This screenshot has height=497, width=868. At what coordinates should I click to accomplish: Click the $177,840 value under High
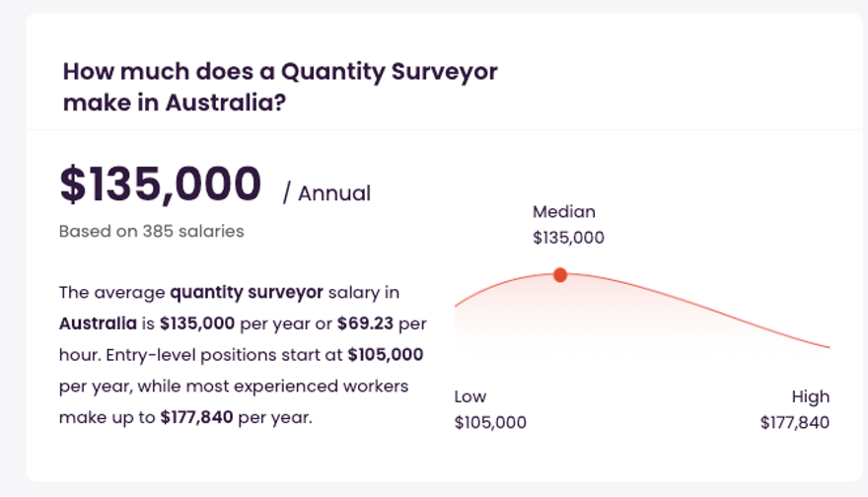[795, 423]
